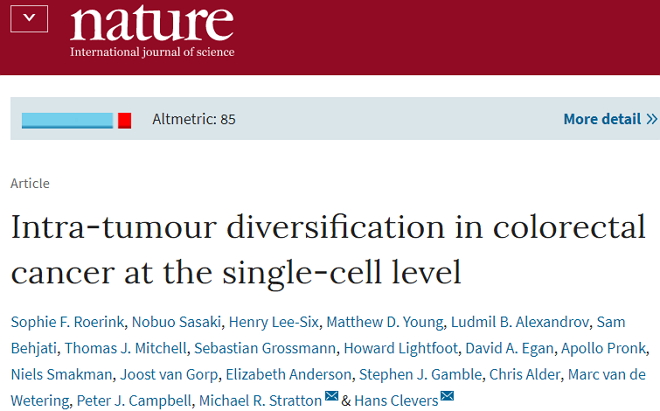
Task: Click the double chevron after More detail
Action: [652, 120]
